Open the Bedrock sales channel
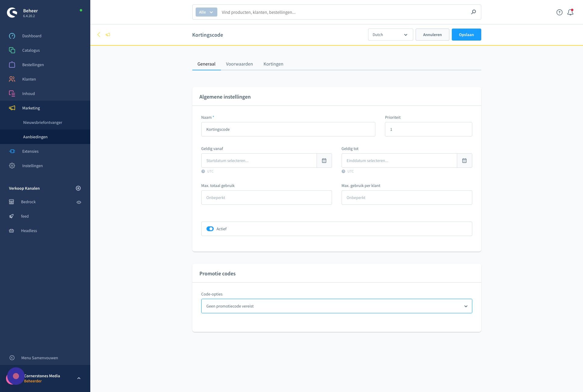583x392 pixels. pyautogui.click(x=28, y=202)
